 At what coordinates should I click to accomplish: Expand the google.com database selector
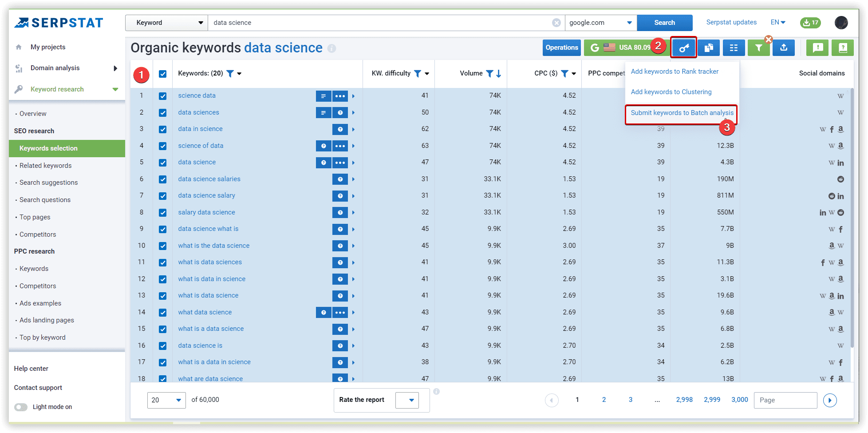tap(628, 22)
